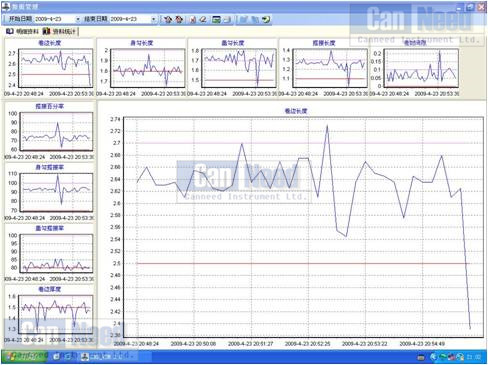Select the 卷边厚度 small chart thumbnail
488x365 pixels.
[x=49, y=314]
